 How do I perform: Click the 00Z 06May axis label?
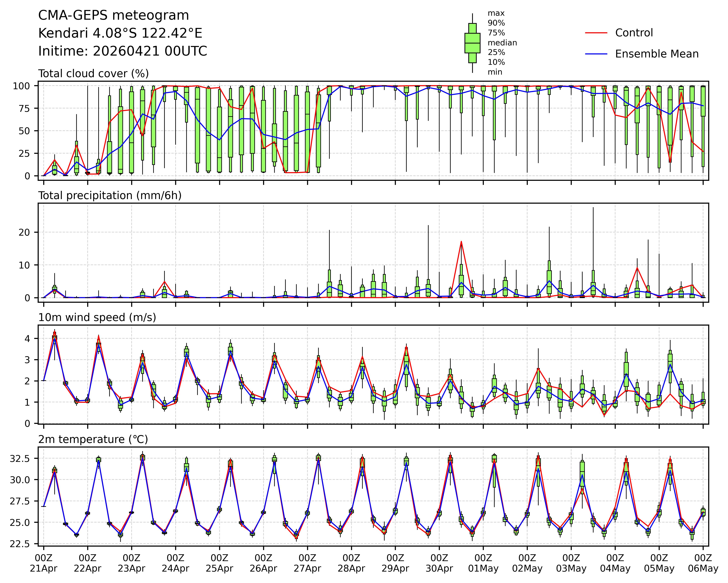pos(703,563)
